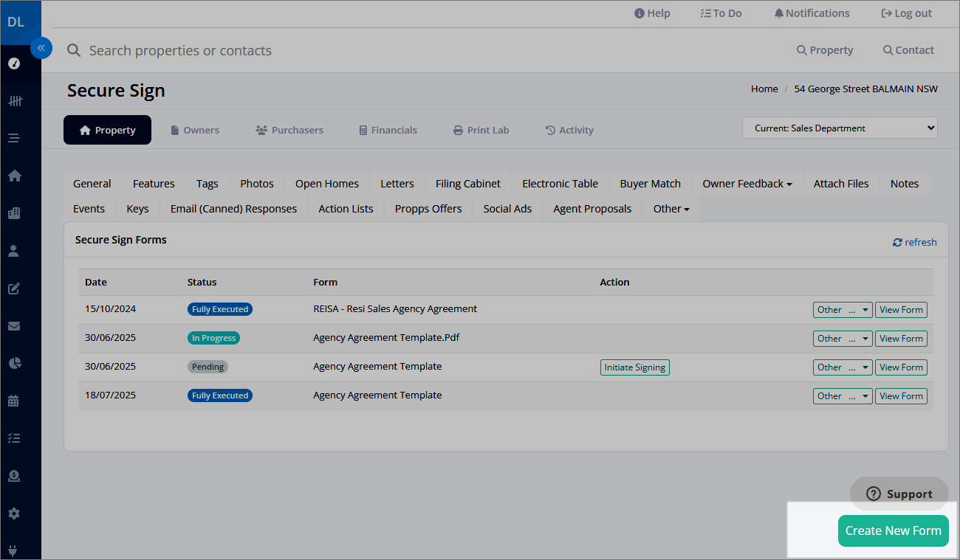Click the pie chart reports sidebar icon

(x=14, y=363)
